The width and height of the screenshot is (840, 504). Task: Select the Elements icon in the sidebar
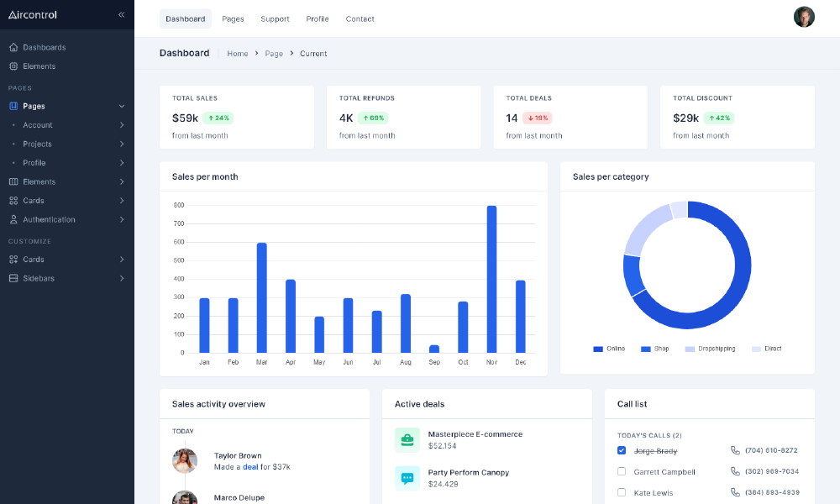[13, 66]
